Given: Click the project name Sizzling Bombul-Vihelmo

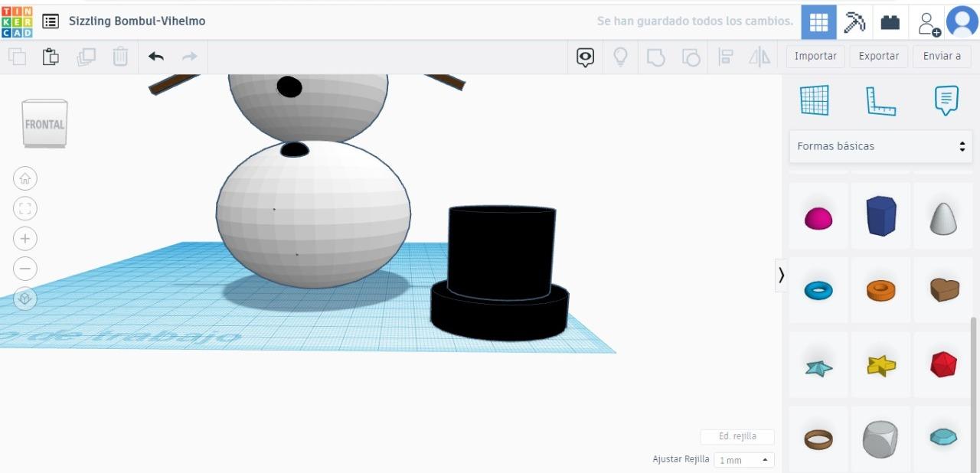Looking at the screenshot, I should (137, 21).
